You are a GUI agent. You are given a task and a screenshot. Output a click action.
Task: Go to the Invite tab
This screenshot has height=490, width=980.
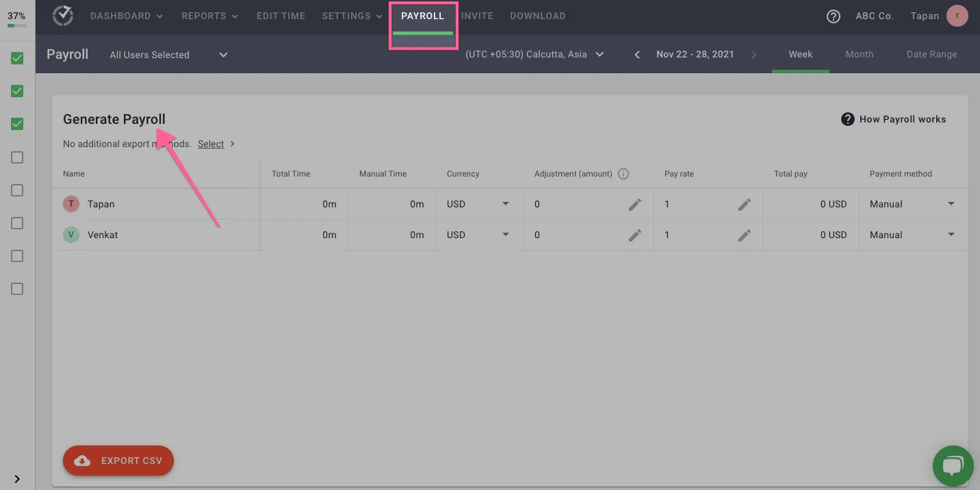click(x=477, y=16)
